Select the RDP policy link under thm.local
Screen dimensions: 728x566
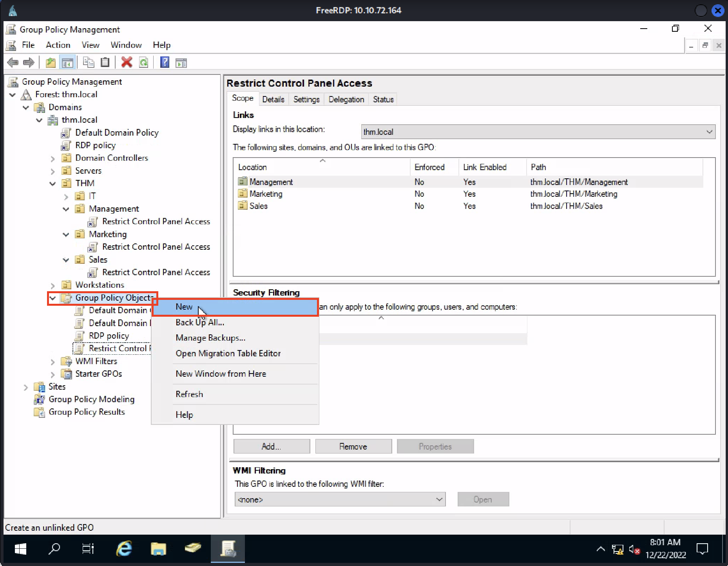[x=95, y=145]
